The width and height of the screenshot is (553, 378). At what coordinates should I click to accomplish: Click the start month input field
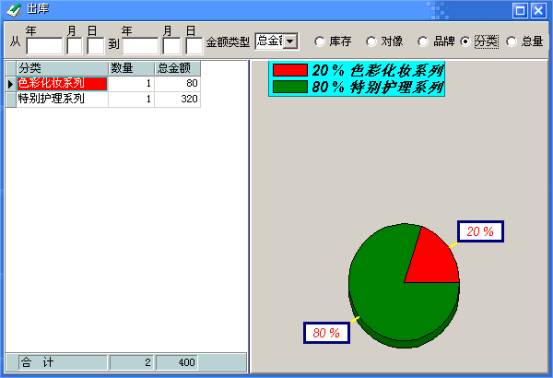click(74, 46)
